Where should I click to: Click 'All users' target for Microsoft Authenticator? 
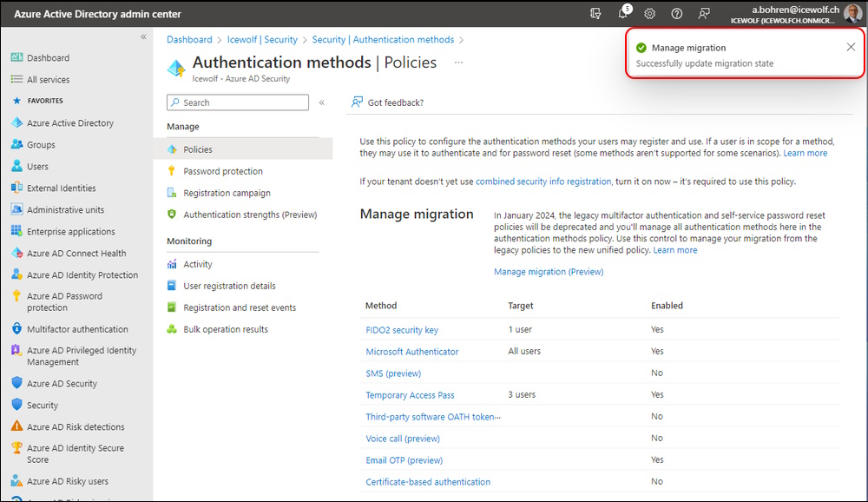pyautogui.click(x=524, y=351)
